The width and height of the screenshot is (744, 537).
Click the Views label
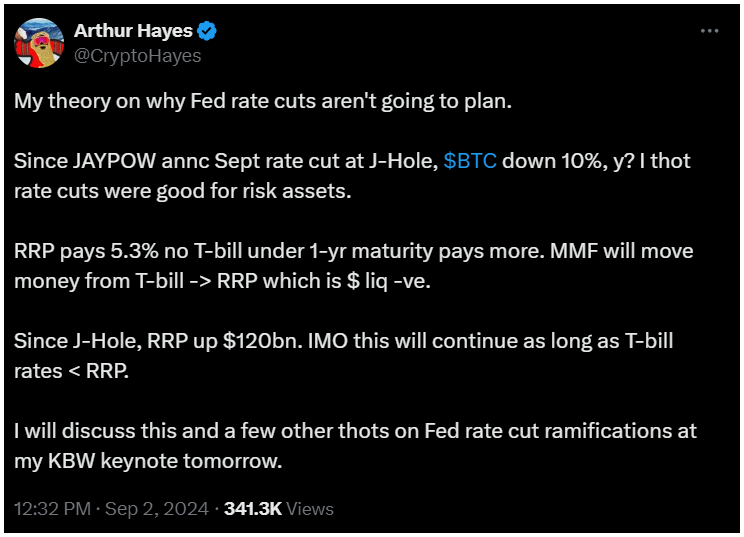coord(310,509)
